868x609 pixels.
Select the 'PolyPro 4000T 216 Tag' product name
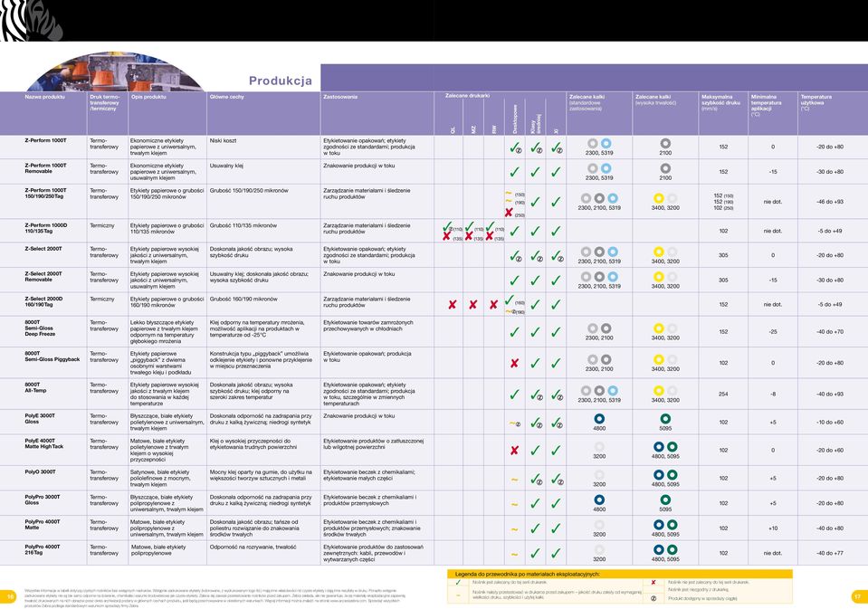point(43,550)
